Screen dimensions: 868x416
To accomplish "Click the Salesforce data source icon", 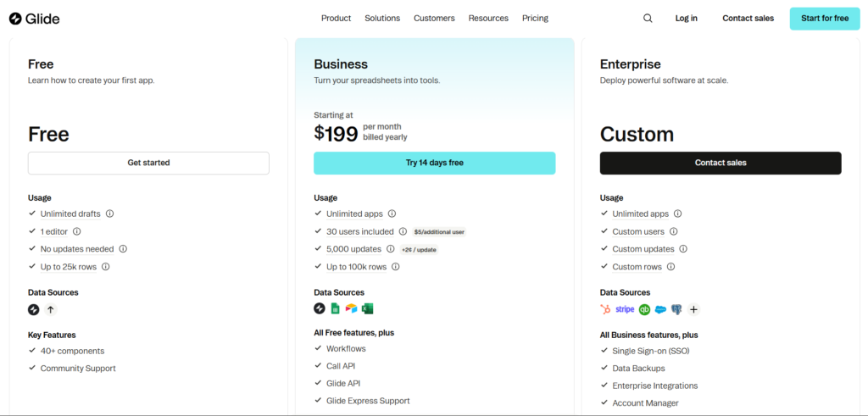I will pyautogui.click(x=660, y=310).
